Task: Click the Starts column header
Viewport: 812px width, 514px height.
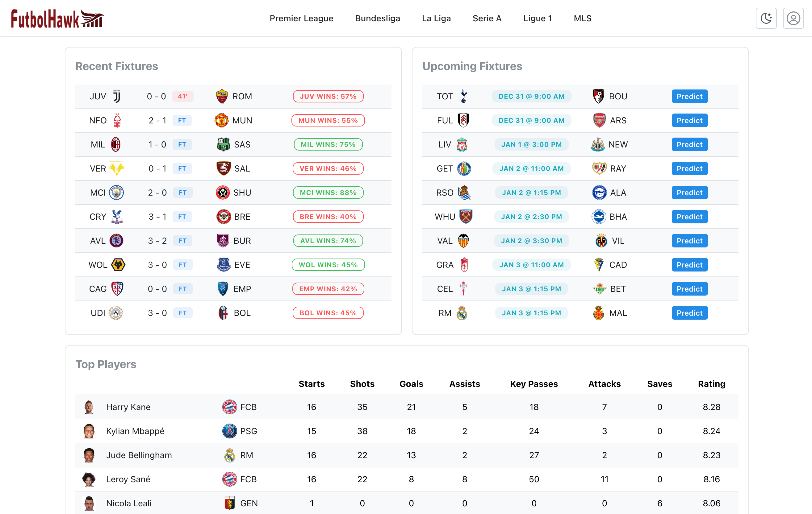Action: [311, 384]
